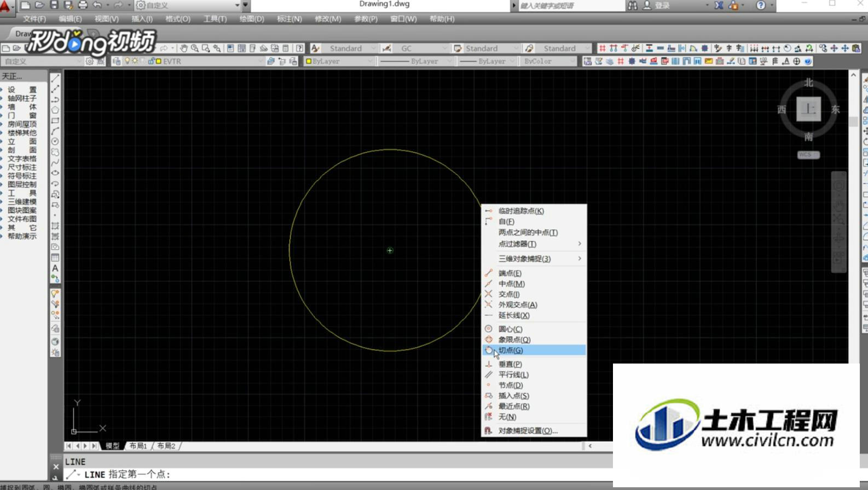Select the Table draw tool
The width and height of the screenshot is (868, 490).
tap(55, 257)
